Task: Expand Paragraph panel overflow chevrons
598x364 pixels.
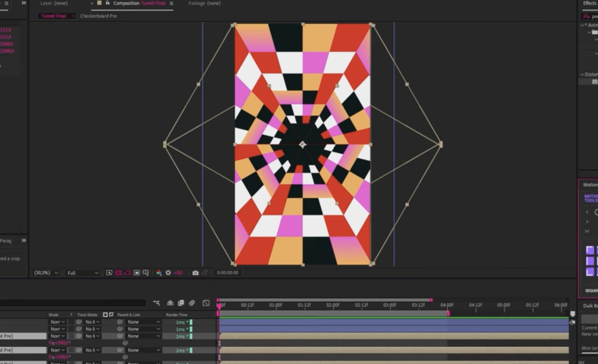Action: point(24,241)
